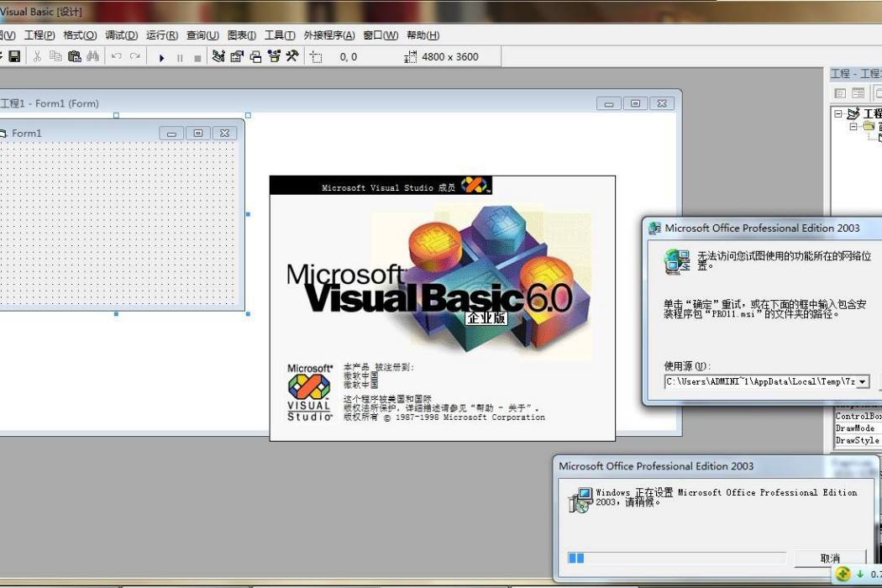
Task: Save the project with the floppy disk icon
Action: click(x=14, y=56)
